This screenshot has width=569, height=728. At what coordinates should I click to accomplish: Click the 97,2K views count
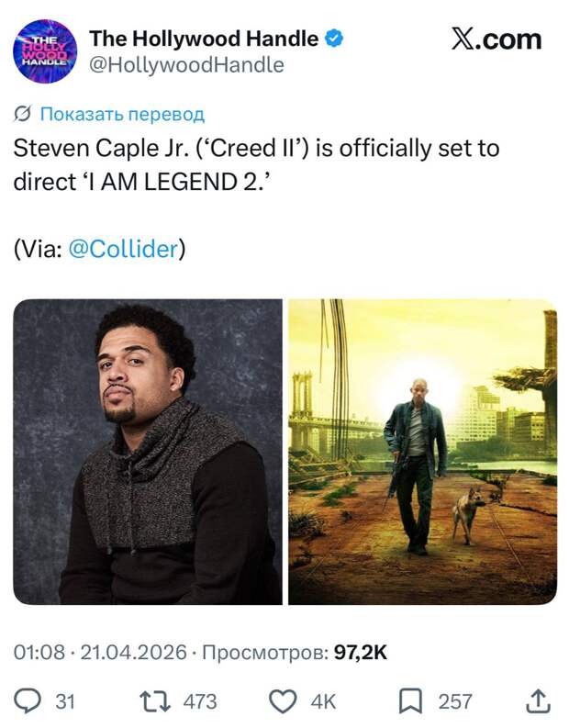360,652
